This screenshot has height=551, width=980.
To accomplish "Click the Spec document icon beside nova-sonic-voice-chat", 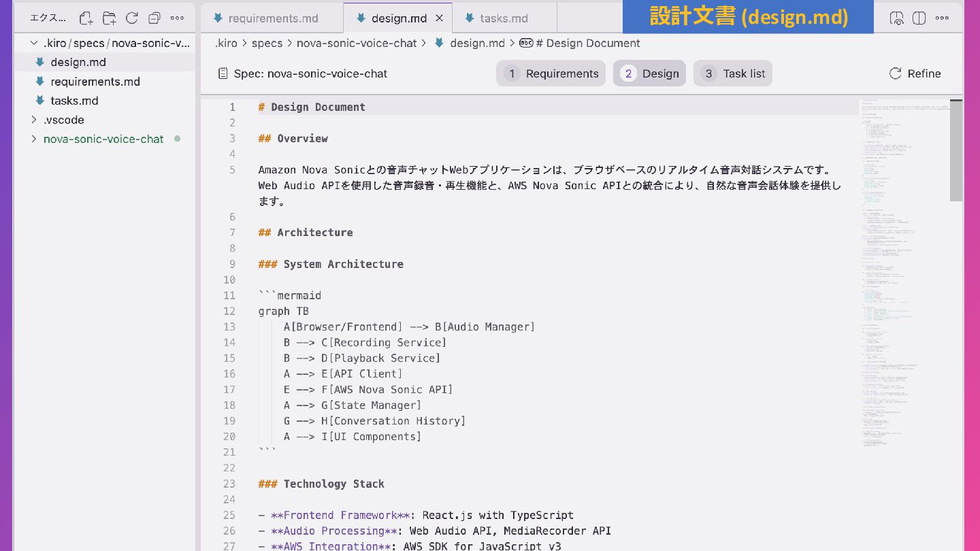I will (x=223, y=73).
